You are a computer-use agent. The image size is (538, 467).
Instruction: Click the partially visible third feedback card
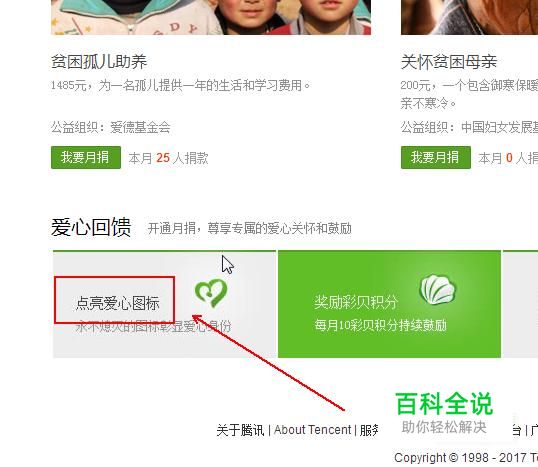(x=521, y=304)
